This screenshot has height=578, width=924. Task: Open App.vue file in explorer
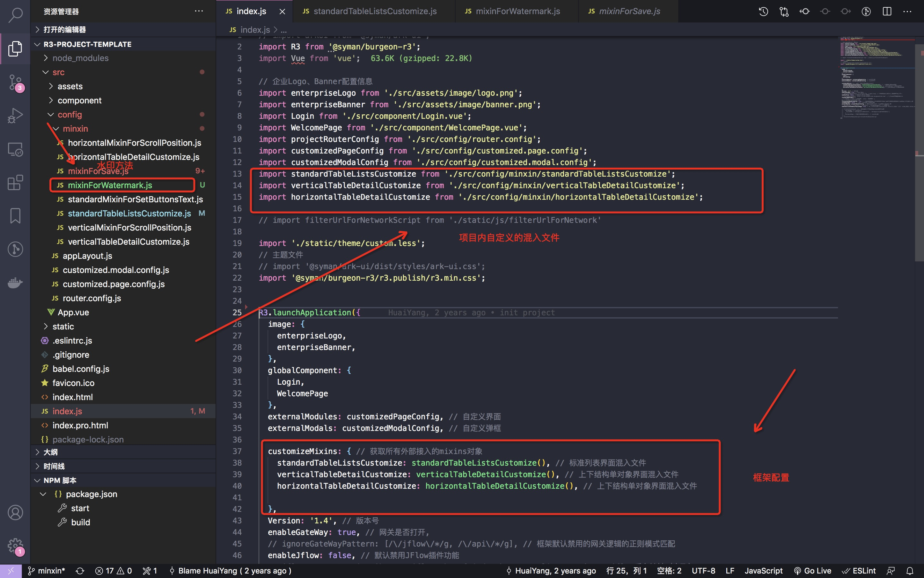point(123,312)
